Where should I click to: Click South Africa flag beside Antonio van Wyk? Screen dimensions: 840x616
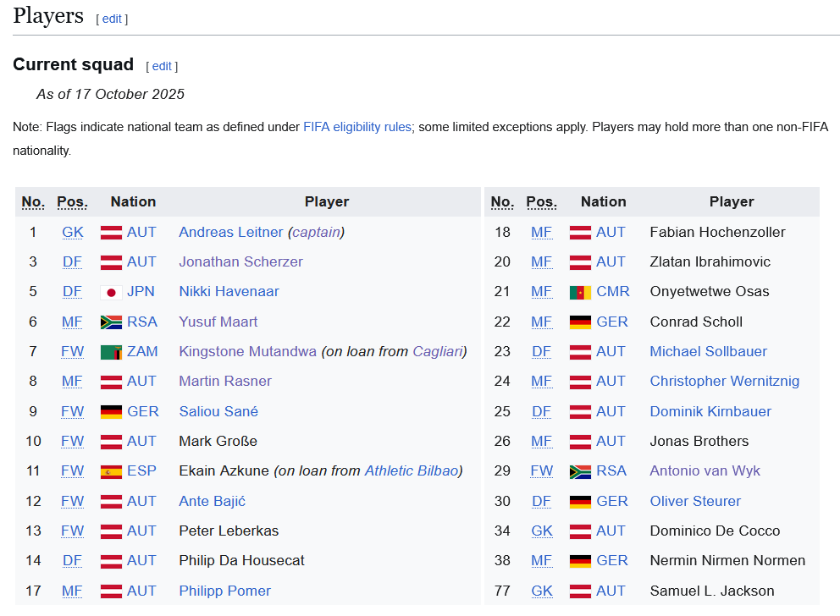coord(580,471)
